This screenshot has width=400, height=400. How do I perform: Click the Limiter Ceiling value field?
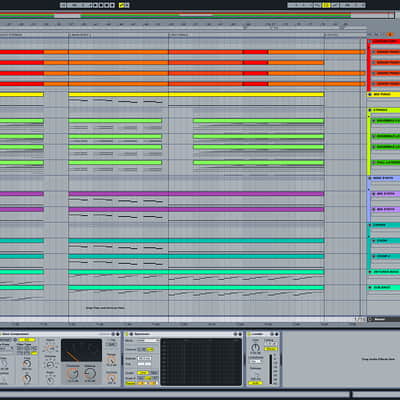(x=270, y=343)
